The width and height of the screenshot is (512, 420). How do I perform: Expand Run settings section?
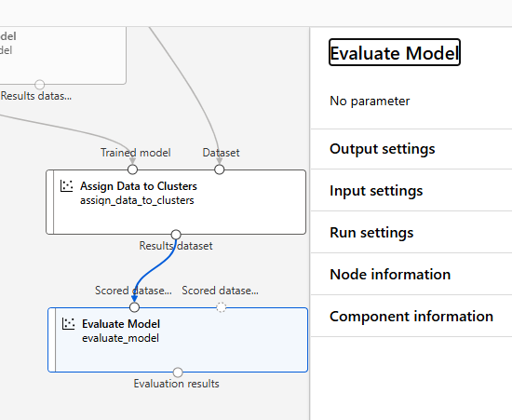coord(411,232)
